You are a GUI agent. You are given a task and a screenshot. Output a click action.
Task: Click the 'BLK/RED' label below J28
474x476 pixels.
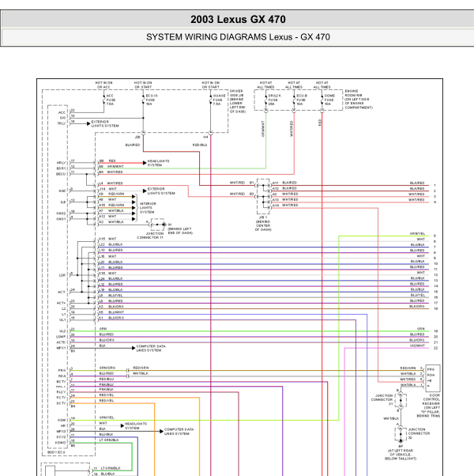tap(133, 145)
